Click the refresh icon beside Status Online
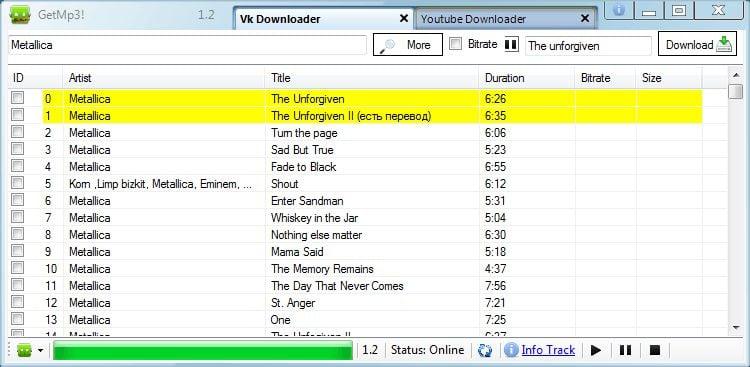This screenshot has width=750, height=367. tap(485, 350)
